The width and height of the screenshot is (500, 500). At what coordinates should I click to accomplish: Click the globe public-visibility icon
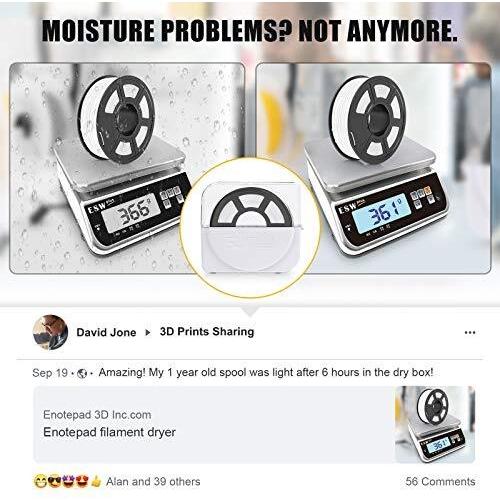click(82, 373)
